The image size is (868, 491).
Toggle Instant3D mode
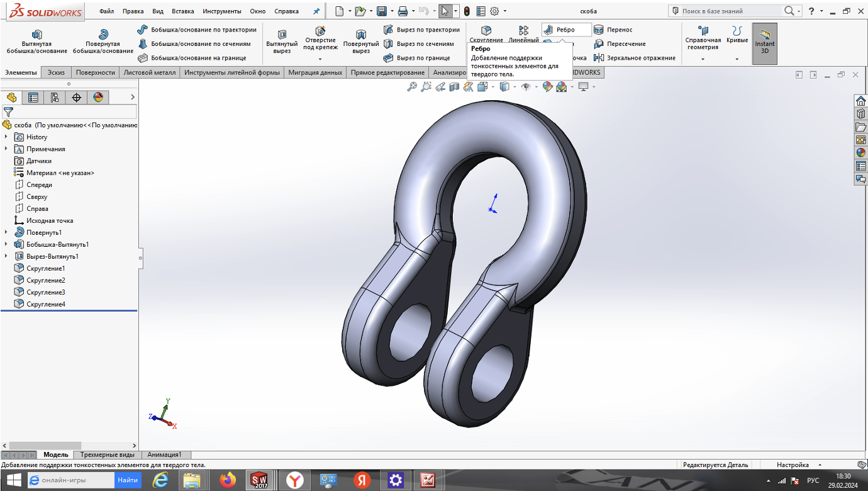(764, 42)
